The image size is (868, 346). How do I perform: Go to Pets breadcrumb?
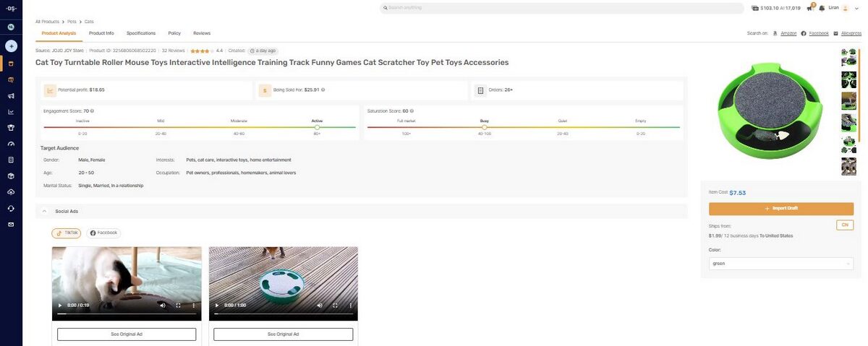click(x=72, y=22)
